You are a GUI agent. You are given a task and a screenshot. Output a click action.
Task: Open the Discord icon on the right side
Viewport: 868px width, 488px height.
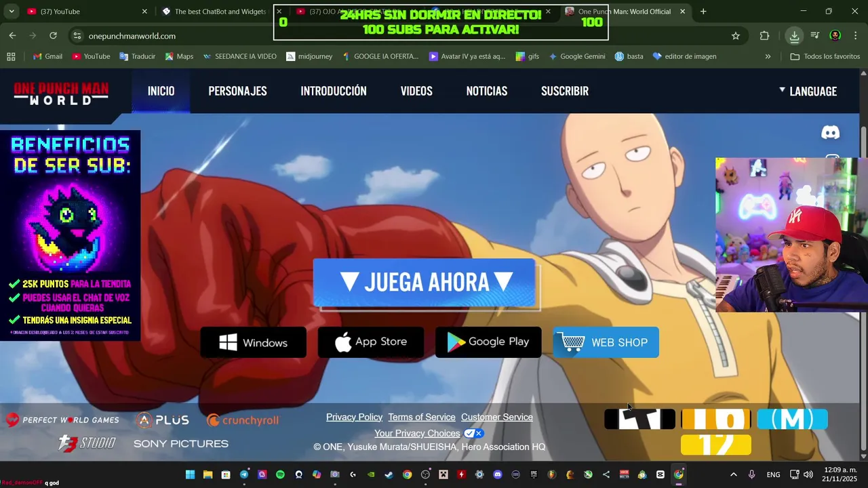(830, 132)
